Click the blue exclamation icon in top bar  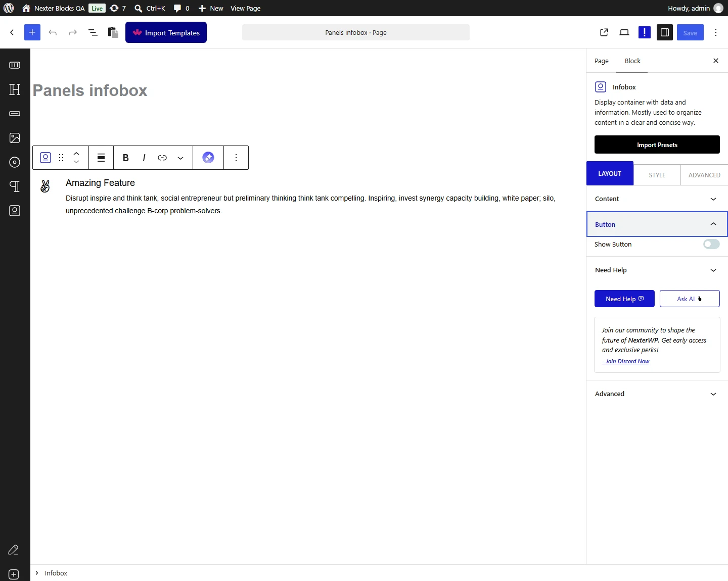(x=645, y=32)
